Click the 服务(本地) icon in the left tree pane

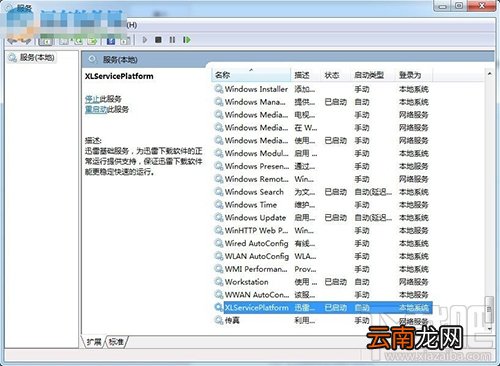click(13, 58)
